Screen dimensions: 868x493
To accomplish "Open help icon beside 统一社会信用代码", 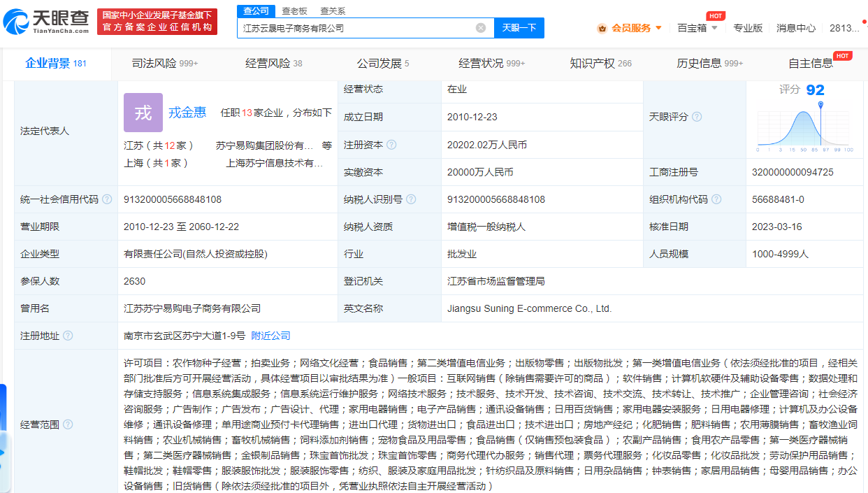I will pyautogui.click(x=107, y=199).
